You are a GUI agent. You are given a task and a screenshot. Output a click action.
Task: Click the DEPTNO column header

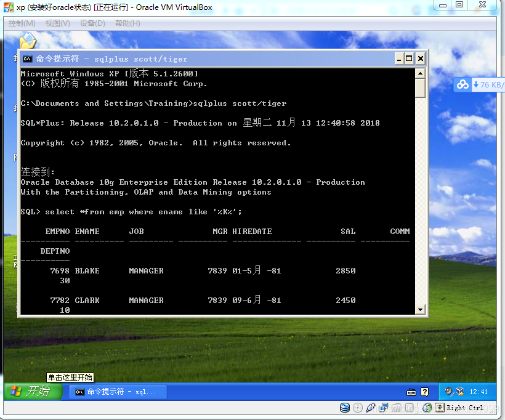55,251
